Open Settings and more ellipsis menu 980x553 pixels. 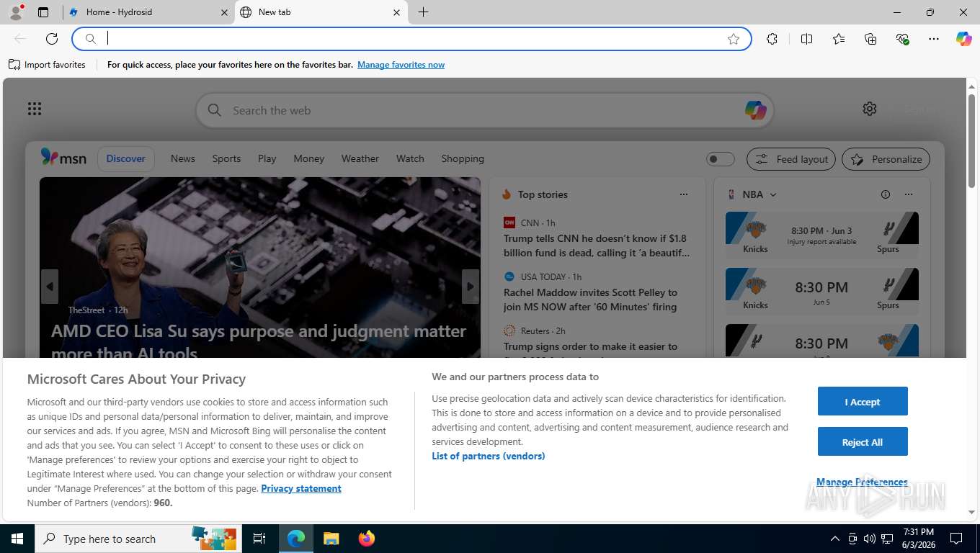pyautogui.click(x=934, y=39)
